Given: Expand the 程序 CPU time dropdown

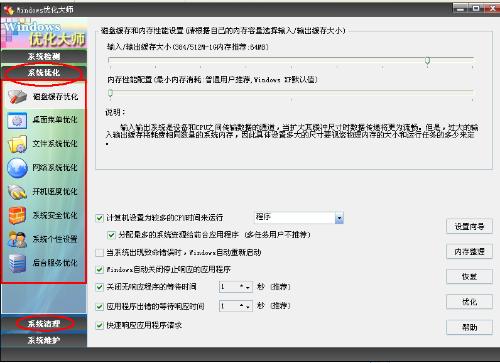Looking at the screenshot, I should point(339,218).
